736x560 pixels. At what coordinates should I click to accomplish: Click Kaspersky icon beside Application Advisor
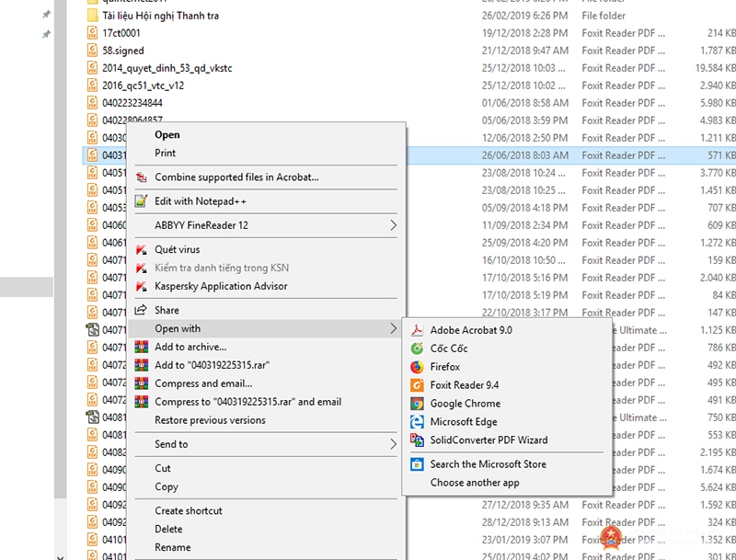coord(142,286)
